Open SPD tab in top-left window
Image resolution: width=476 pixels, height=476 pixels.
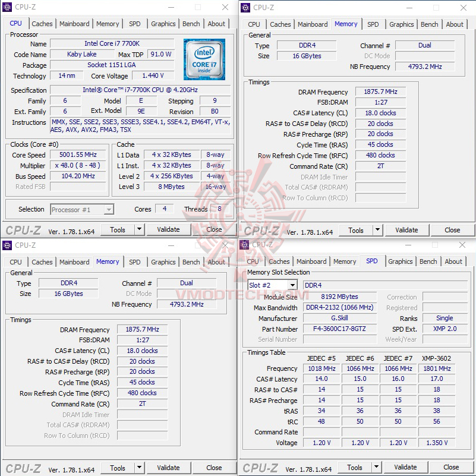point(134,24)
